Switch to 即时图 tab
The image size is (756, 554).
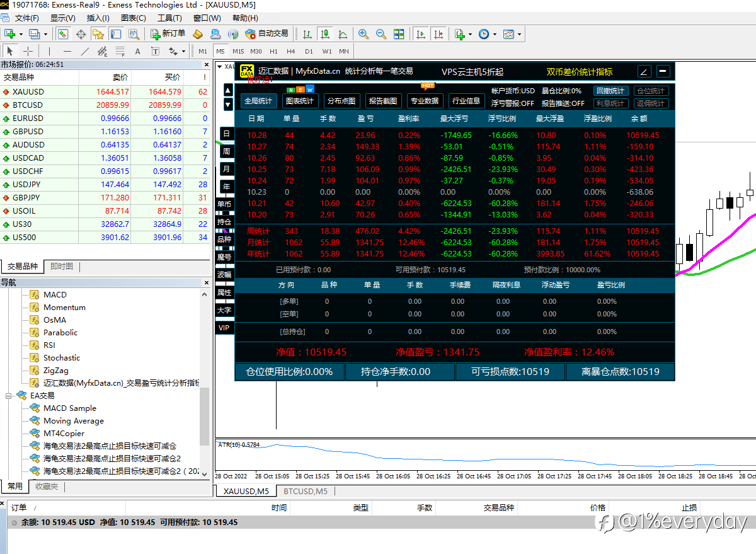(62, 267)
